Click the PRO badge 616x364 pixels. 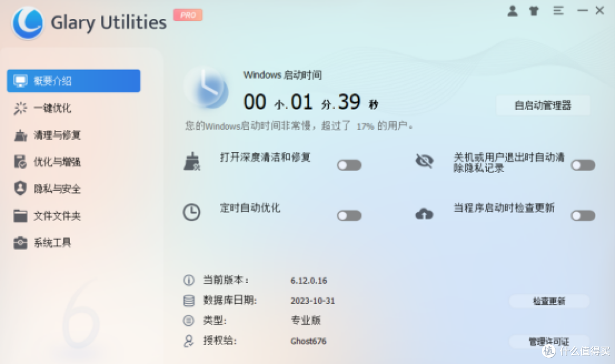pos(188,15)
